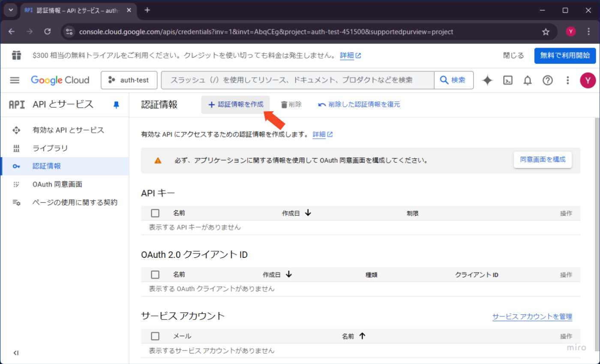Pin API とサービス with the pin icon
Screen dimensions: 600x364
(x=116, y=104)
